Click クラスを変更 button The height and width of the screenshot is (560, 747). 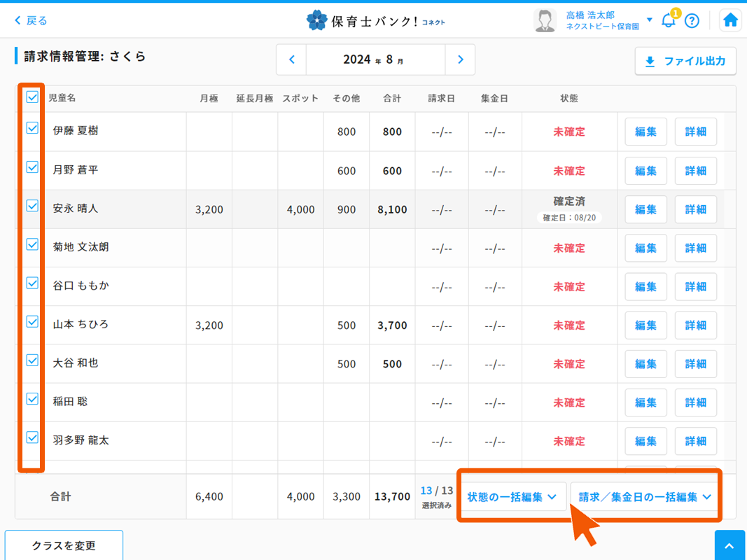64,545
